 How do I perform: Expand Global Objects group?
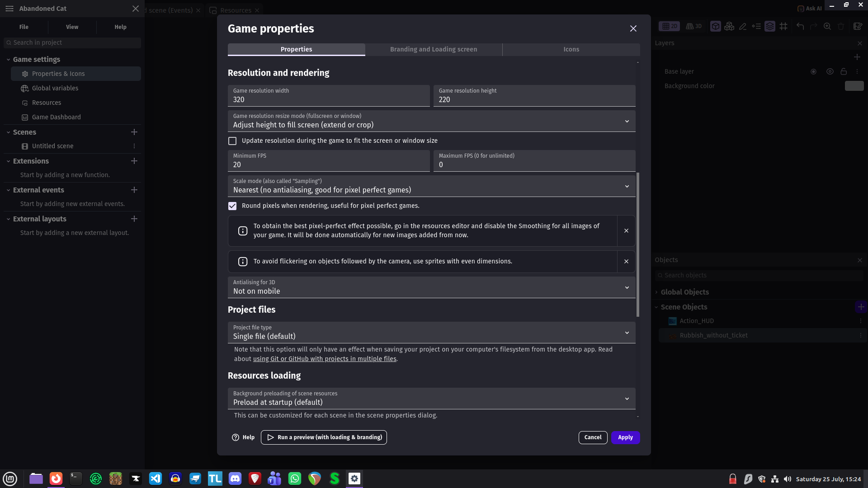click(x=656, y=292)
